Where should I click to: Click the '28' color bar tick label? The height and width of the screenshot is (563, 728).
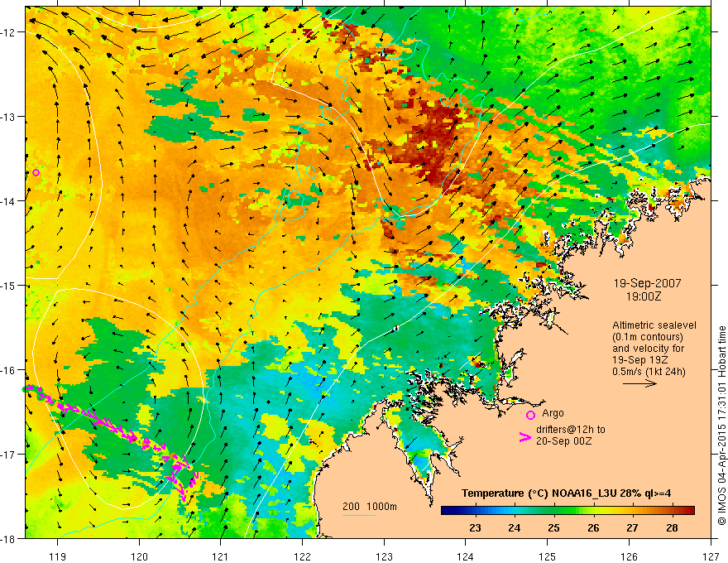(672, 527)
